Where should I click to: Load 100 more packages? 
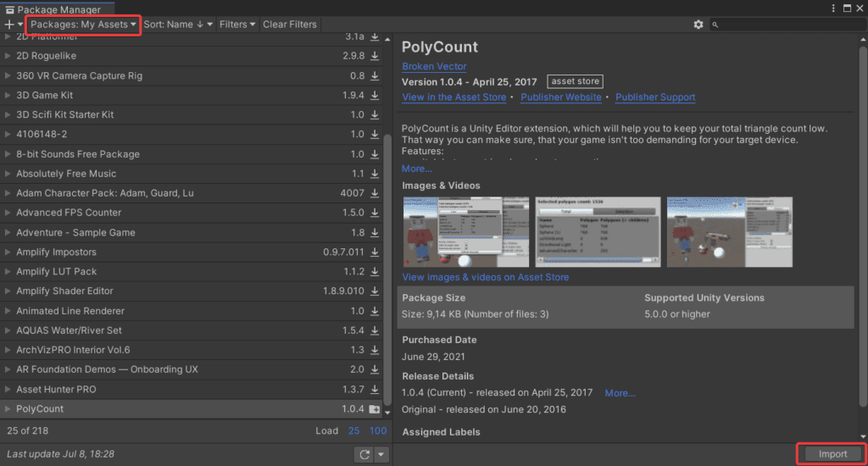point(378,430)
